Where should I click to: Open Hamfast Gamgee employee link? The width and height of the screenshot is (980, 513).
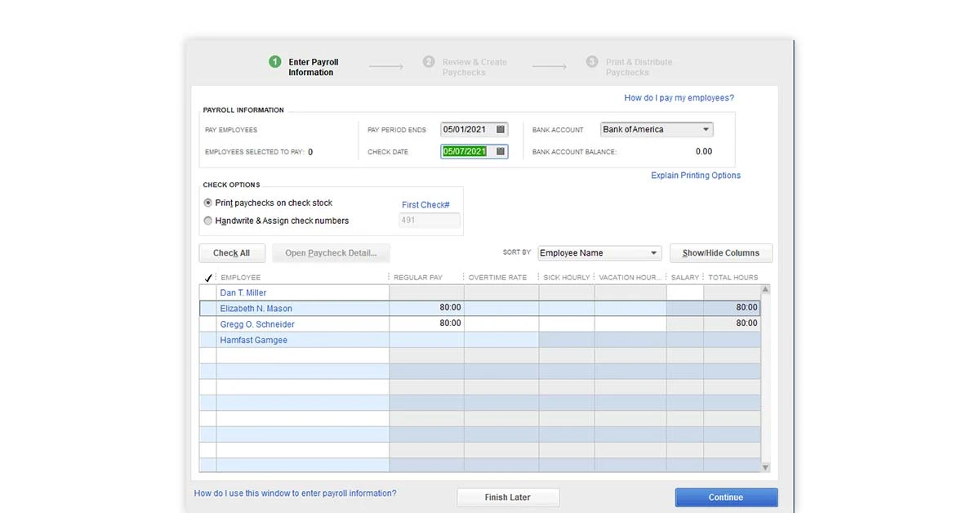(253, 340)
